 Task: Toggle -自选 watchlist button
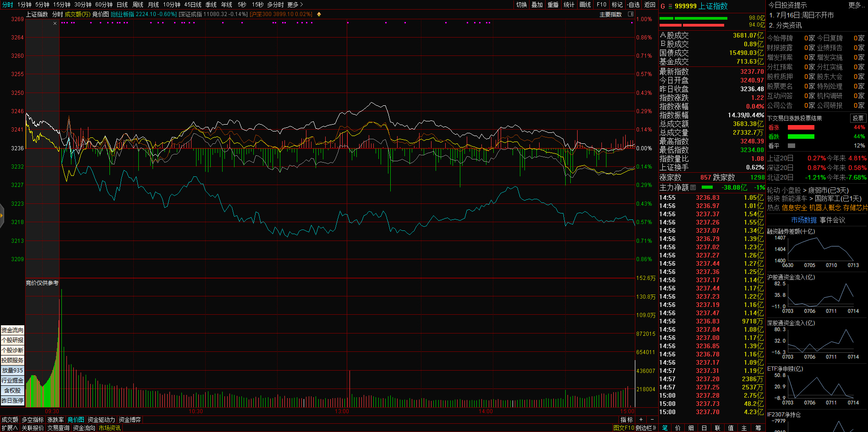click(x=633, y=5)
